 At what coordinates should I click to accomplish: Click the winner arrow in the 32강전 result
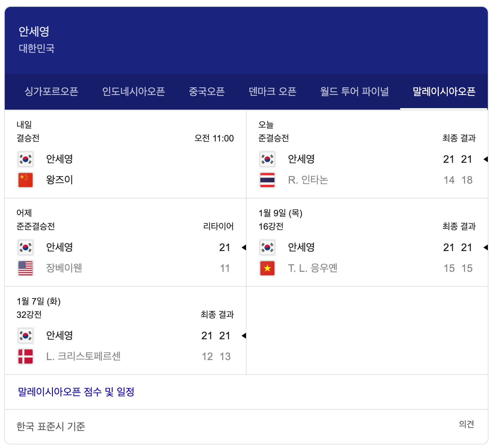coord(244,336)
